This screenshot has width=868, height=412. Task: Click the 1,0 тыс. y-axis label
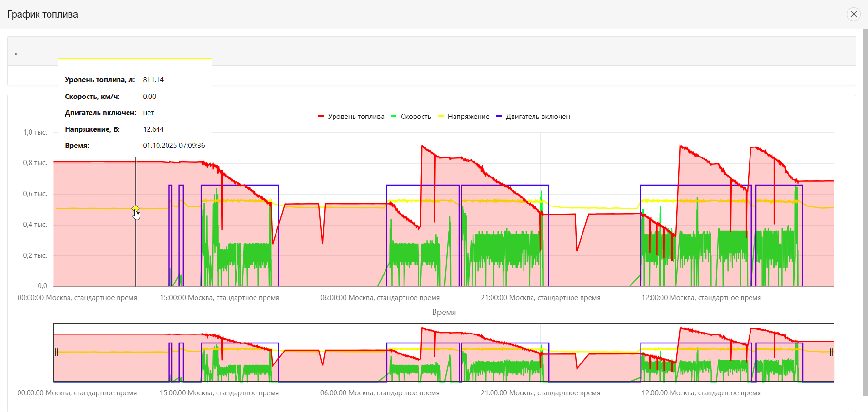click(x=35, y=132)
